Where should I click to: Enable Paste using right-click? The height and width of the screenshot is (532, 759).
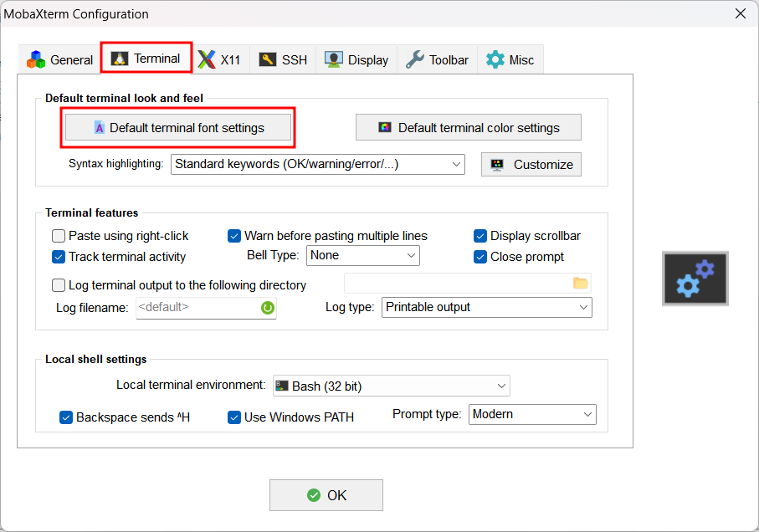59,236
